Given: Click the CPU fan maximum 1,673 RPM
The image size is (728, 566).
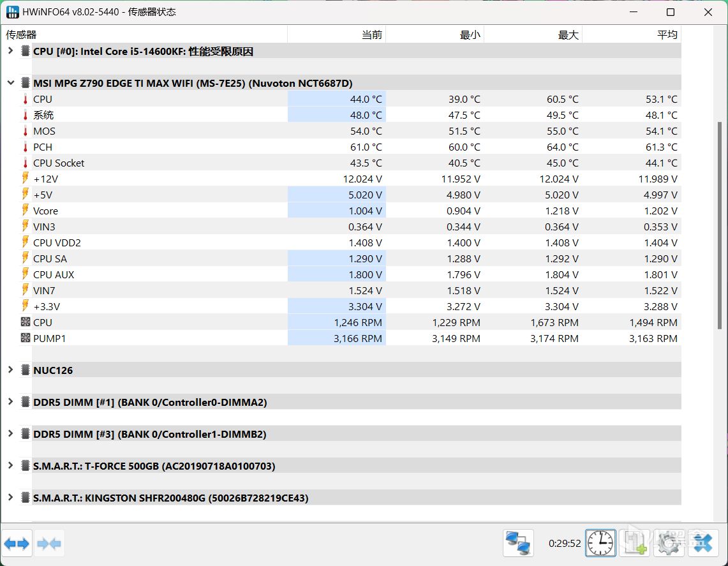Looking at the screenshot, I should (x=554, y=322).
